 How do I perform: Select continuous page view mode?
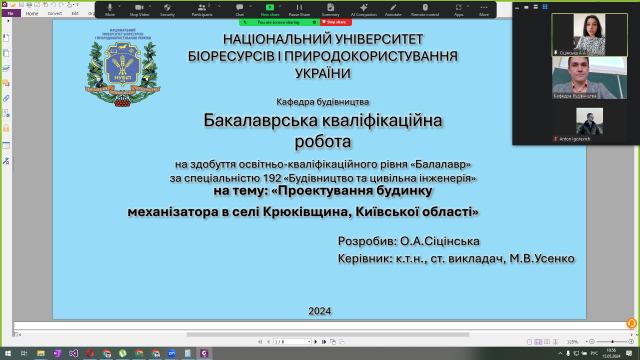(538, 342)
